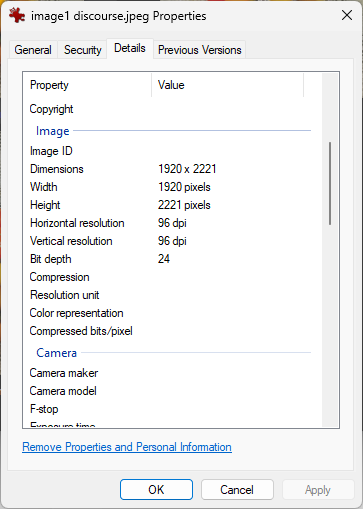Close the Properties dialog with the X
363x509 pixels.
[347, 15]
